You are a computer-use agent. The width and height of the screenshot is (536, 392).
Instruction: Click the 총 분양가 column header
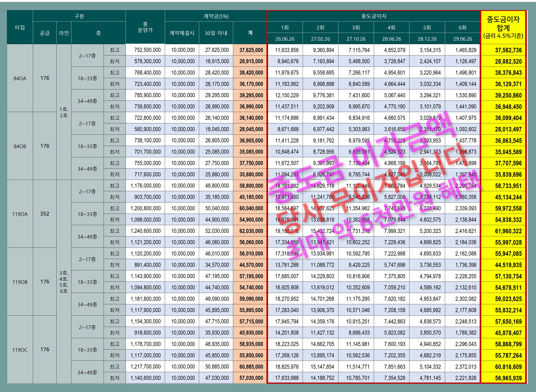pos(145,27)
